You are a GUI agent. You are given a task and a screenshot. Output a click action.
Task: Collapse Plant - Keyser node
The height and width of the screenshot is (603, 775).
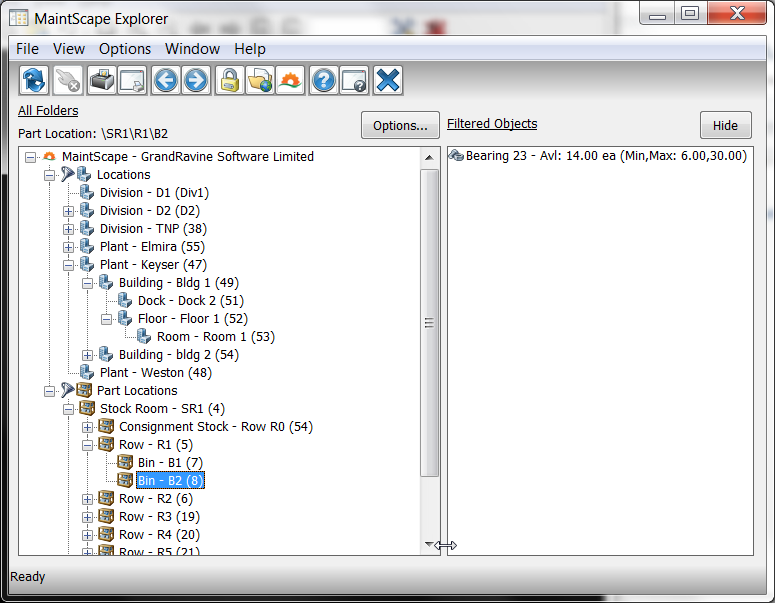click(x=68, y=265)
